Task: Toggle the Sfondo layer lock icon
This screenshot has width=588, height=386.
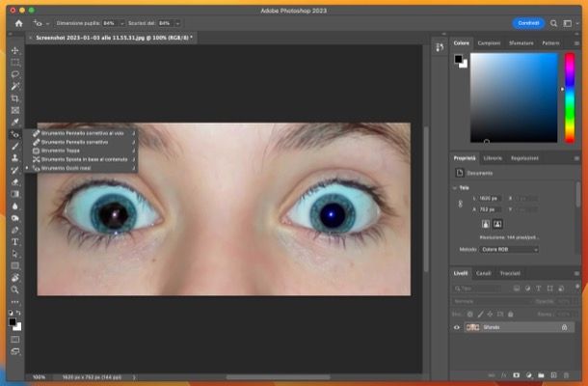Action: click(564, 328)
